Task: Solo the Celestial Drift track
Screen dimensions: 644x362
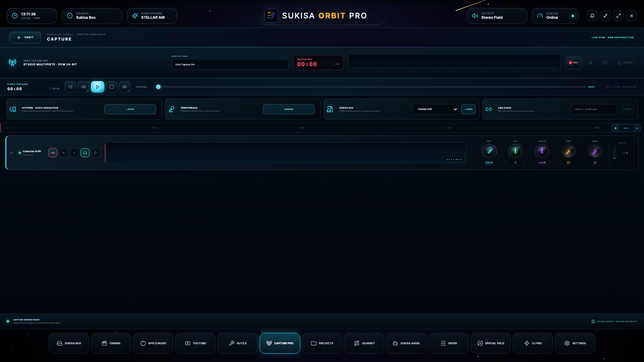Action: (74, 153)
